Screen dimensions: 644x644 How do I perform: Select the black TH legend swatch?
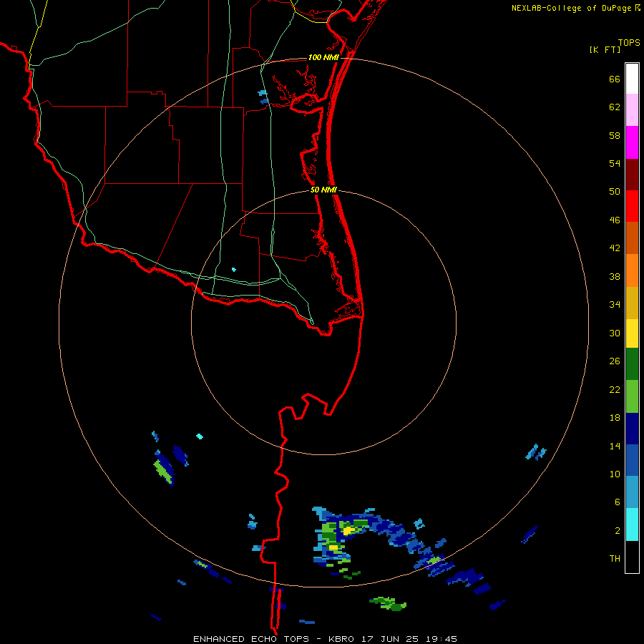(x=632, y=557)
